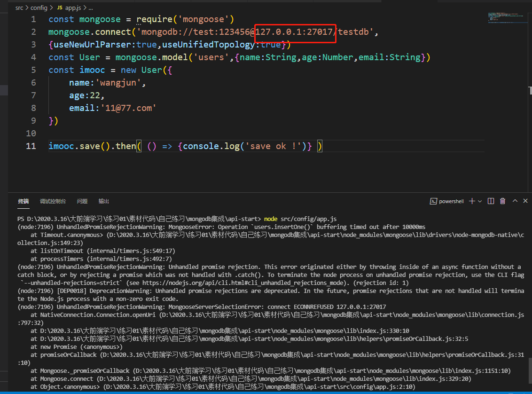
Task: Close the terminal panel
Action: tap(525, 201)
